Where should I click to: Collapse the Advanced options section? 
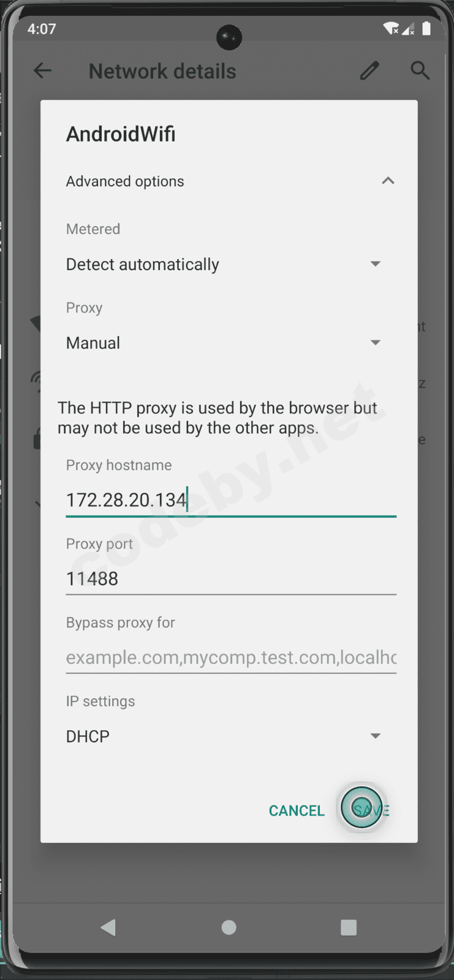point(388,181)
